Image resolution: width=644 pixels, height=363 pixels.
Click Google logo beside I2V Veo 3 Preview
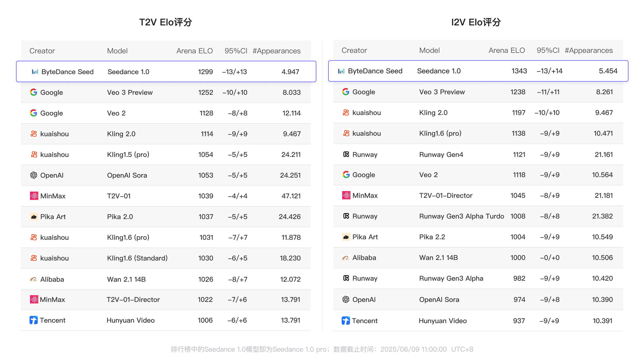(346, 92)
